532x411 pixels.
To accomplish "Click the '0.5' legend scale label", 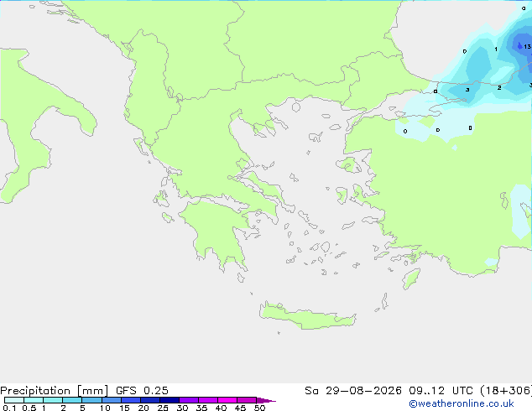I will [29, 408].
